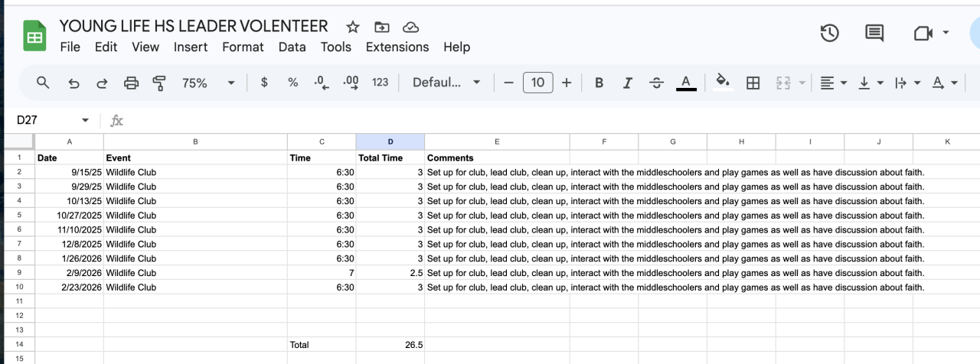Open the fill color picker
This screenshot has height=364, width=980.
pos(722,83)
